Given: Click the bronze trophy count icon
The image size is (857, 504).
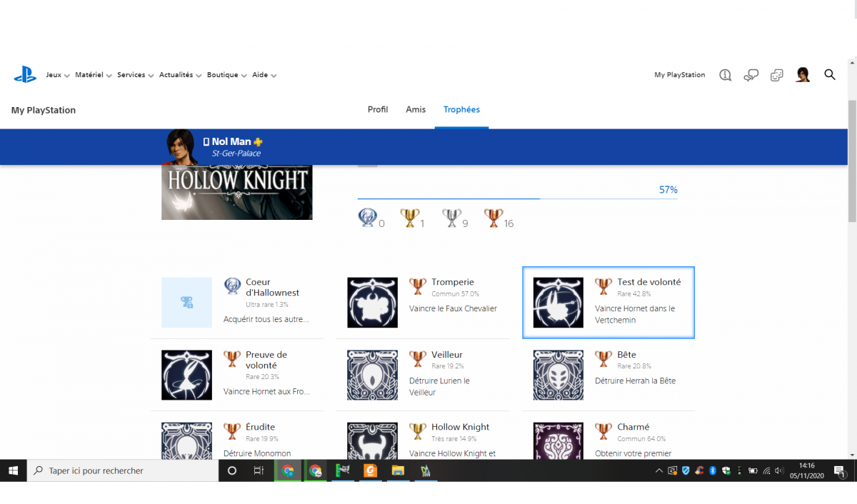Looking at the screenshot, I should [x=493, y=218].
